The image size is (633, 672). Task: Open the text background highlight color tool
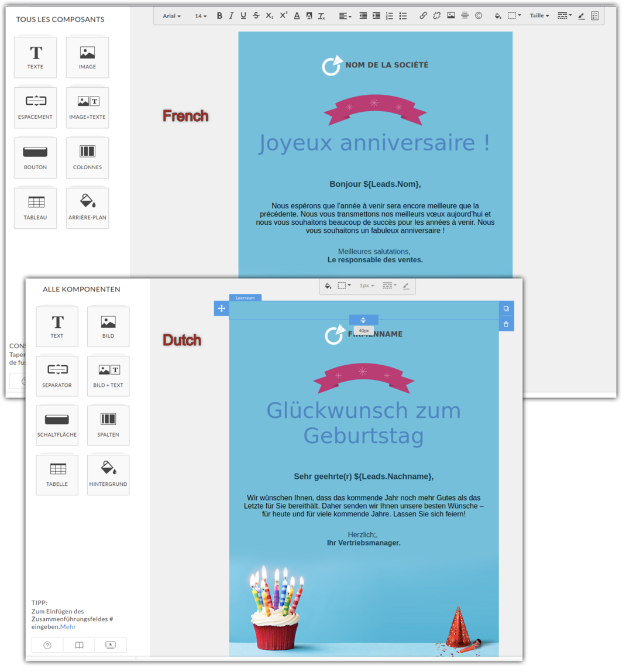[309, 16]
